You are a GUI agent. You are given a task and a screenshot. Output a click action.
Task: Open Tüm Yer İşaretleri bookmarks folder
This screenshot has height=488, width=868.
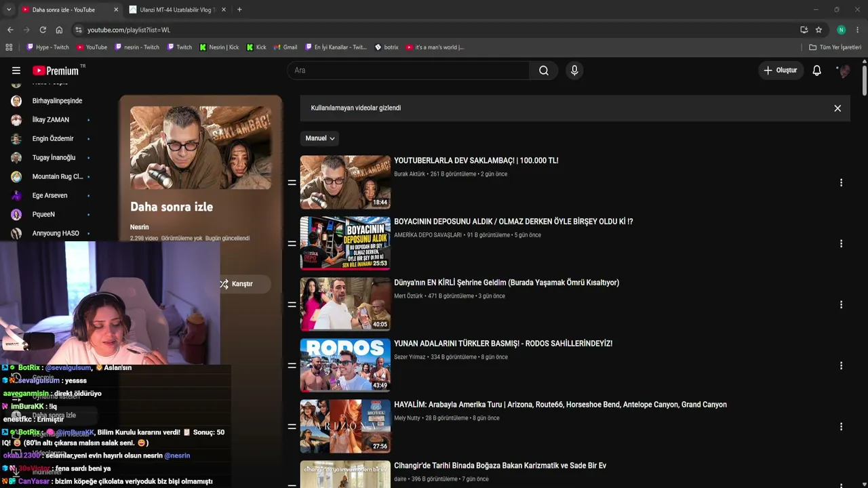[835, 47]
